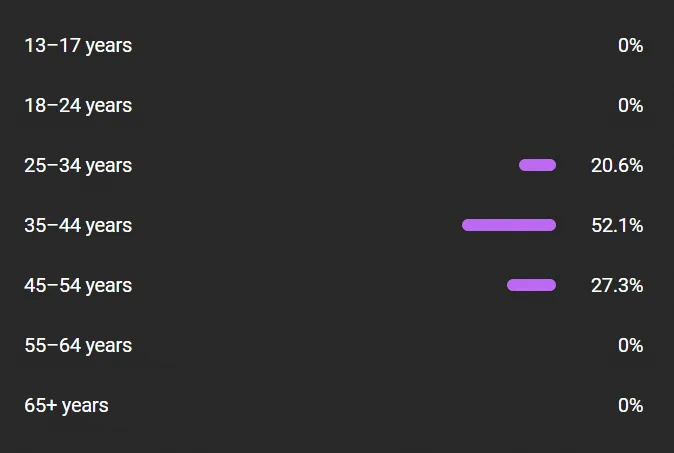Click the 20.6% percentage value
The width and height of the screenshot is (674, 453).
tap(617, 165)
